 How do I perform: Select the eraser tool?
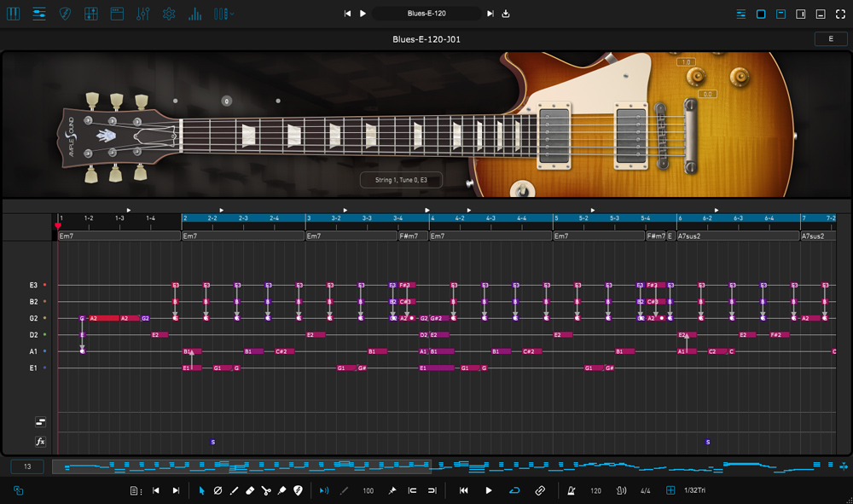[250, 490]
